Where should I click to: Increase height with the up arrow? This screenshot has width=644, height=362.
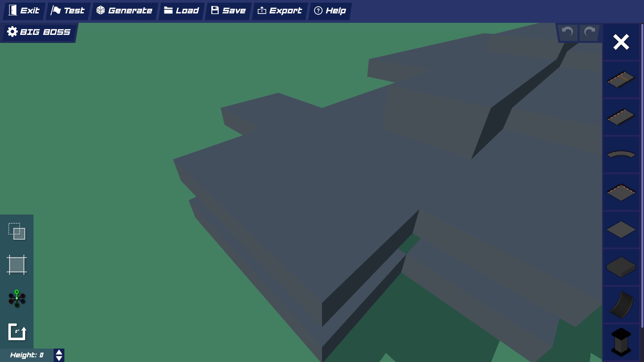[59, 352]
